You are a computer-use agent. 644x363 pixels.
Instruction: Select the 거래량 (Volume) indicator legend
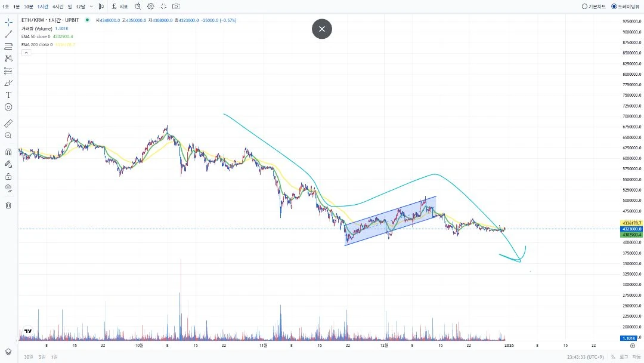click(x=37, y=29)
